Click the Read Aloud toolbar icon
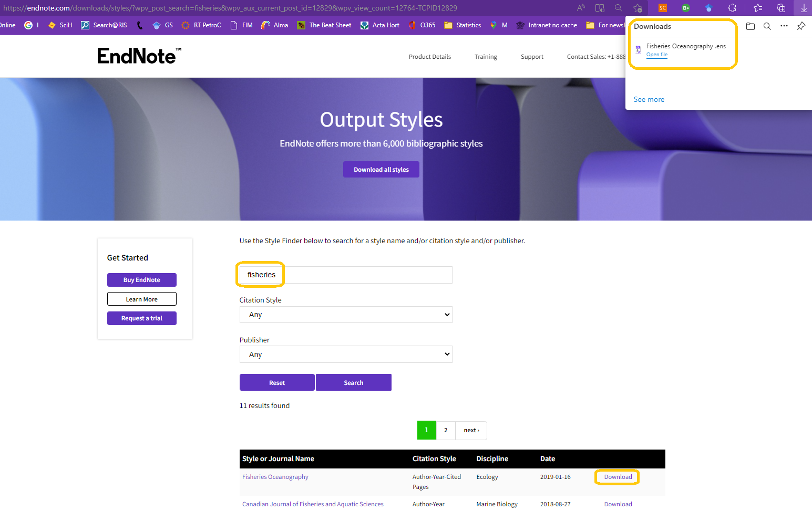This screenshot has width=812, height=511. (x=581, y=8)
